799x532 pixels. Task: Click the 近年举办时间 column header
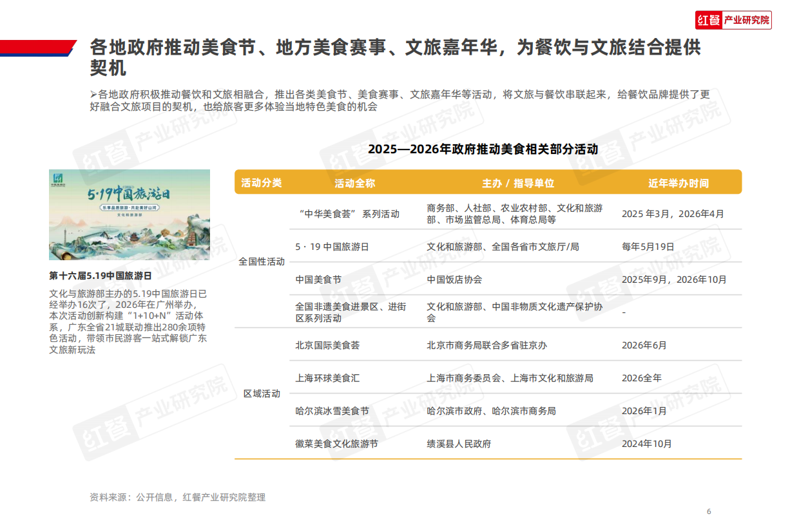[x=678, y=183]
